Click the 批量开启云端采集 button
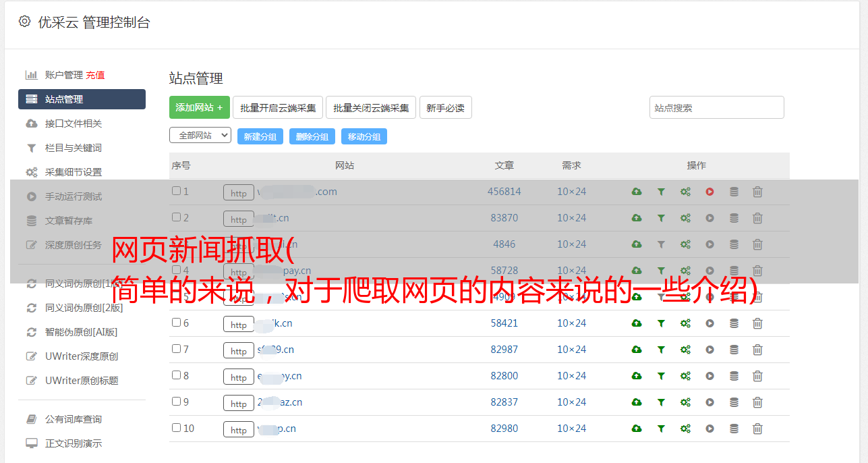The height and width of the screenshot is (463, 868). [x=278, y=107]
